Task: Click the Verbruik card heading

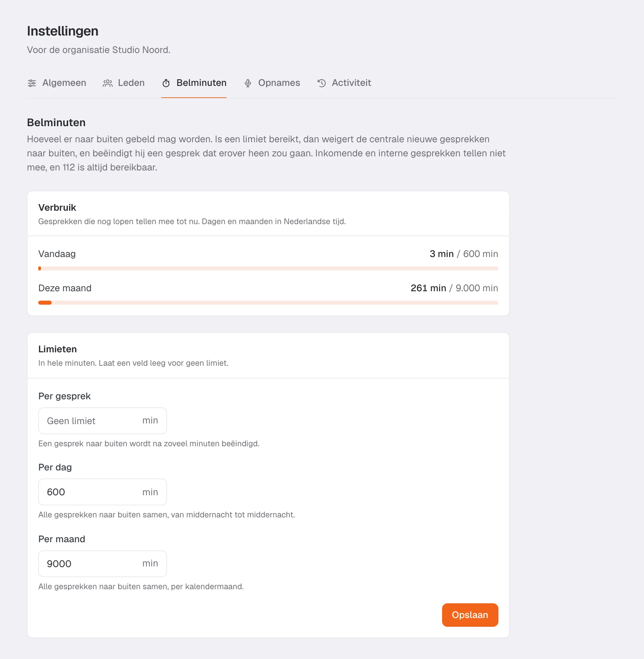Action: (x=57, y=207)
